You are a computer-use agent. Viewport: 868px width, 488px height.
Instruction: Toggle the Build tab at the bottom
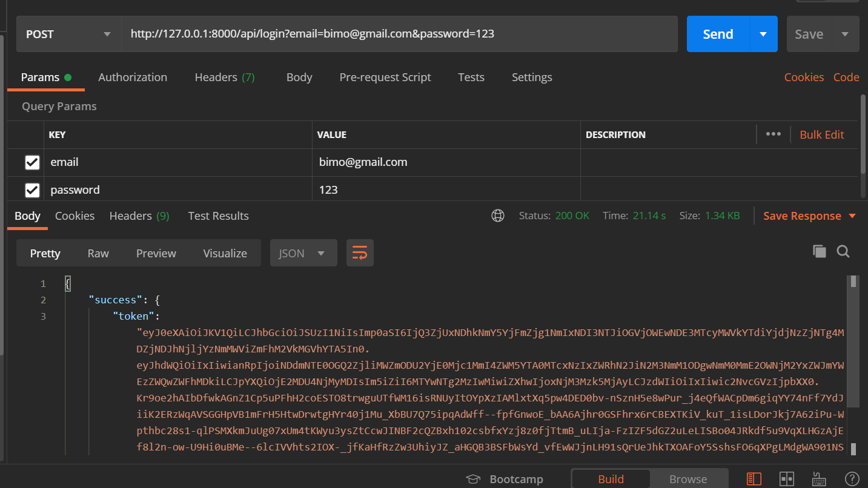click(611, 478)
